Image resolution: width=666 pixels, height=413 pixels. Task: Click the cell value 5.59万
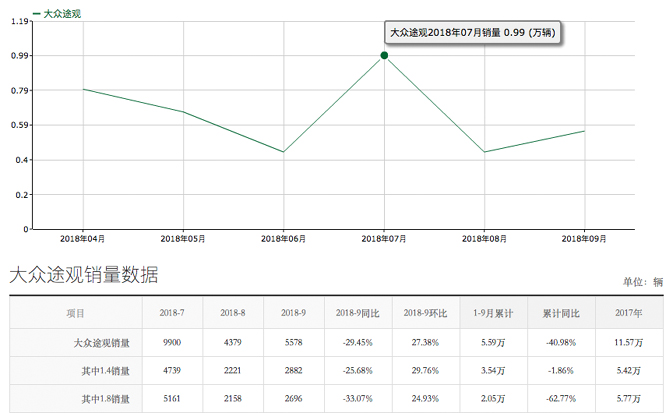tap(493, 342)
